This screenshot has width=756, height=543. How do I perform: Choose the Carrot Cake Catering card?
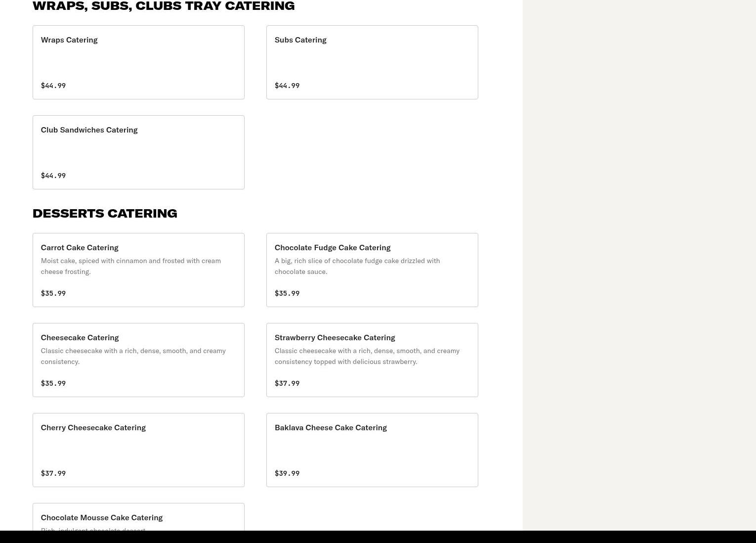click(138, 270)
